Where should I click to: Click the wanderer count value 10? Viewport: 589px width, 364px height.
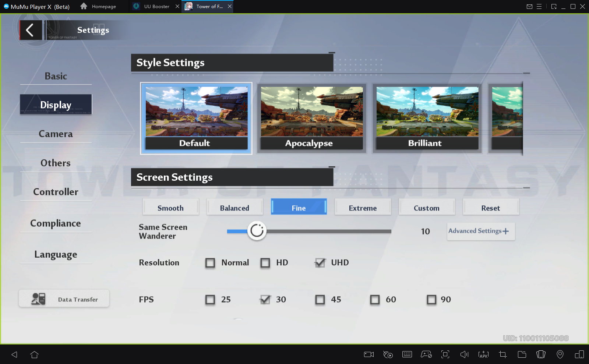tap(425, 232)
